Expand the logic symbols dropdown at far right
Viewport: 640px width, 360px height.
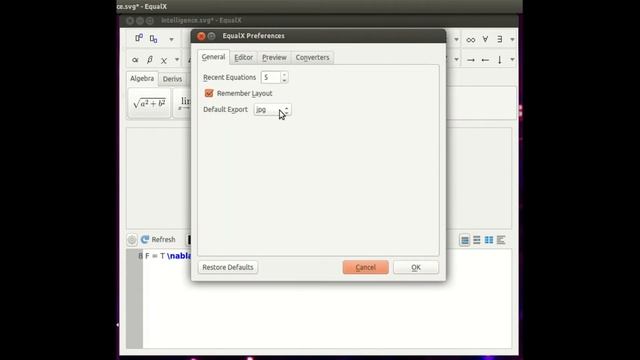[512, 40]
